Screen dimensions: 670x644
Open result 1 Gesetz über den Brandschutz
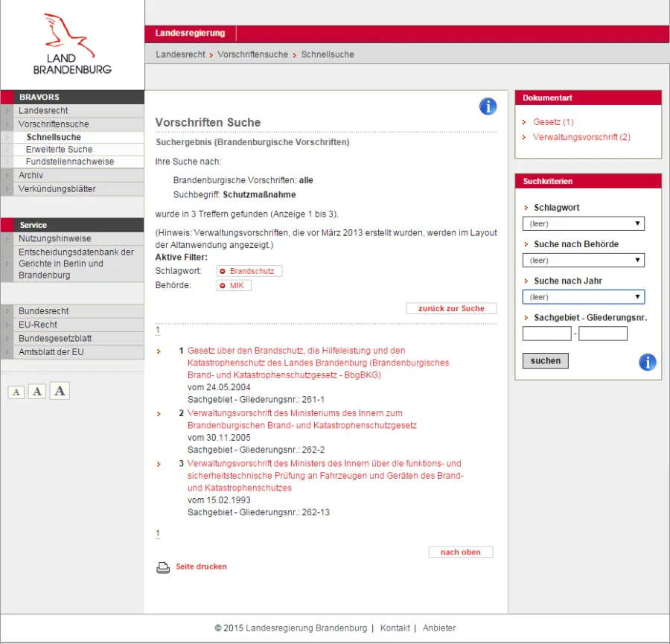click(x=318, y=363)
